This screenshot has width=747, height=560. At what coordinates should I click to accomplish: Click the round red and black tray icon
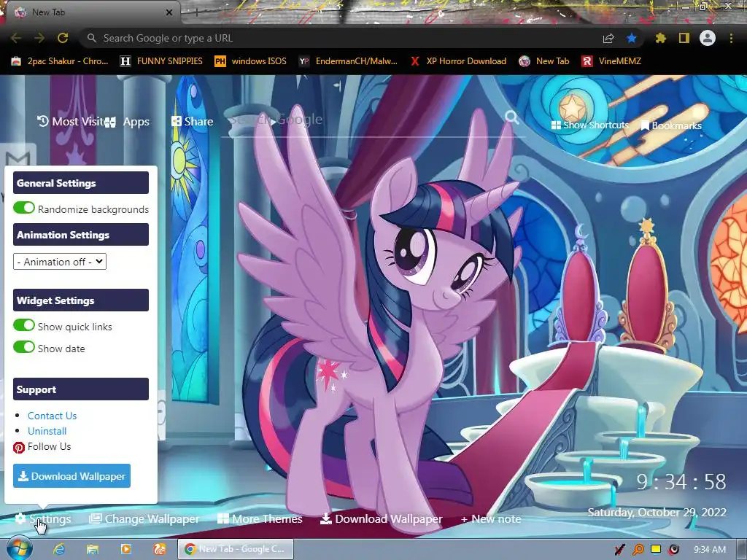673,550
